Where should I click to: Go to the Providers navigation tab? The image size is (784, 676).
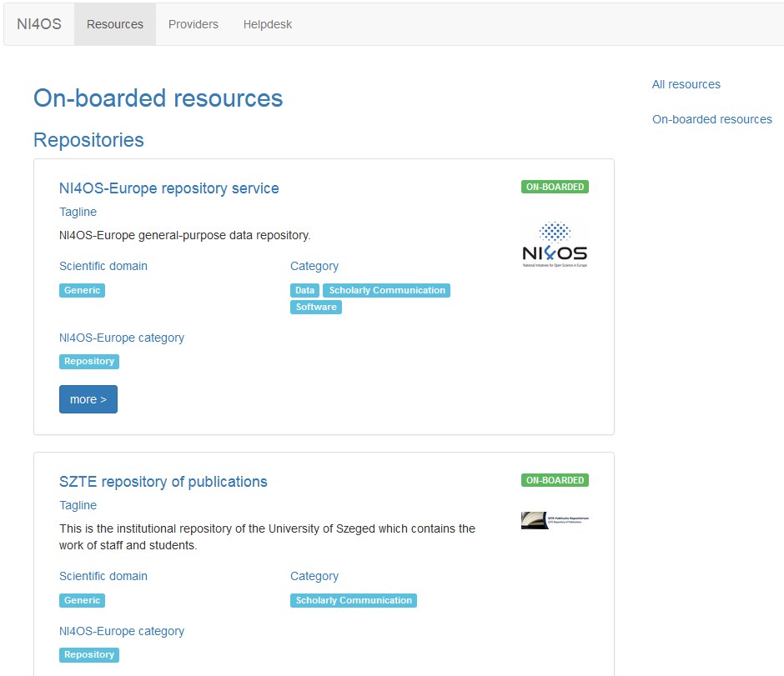click(x=193, y=24)
